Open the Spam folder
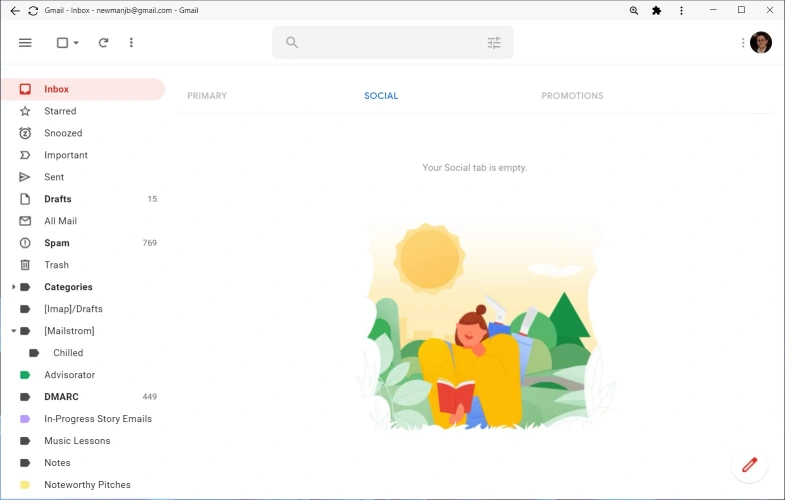 57,243
